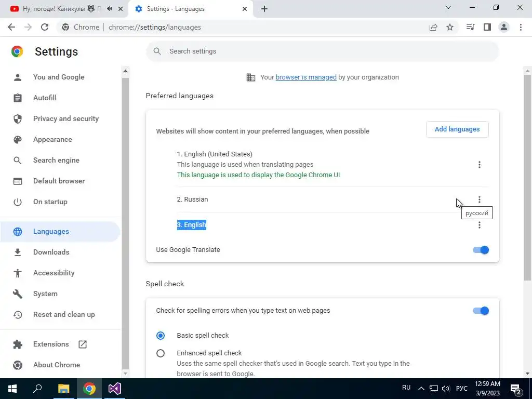Open the taskbar clock and date
Image resolution: width=532 pixels, height=399 pixels.
pyautogui.click(x=487, y=389)
